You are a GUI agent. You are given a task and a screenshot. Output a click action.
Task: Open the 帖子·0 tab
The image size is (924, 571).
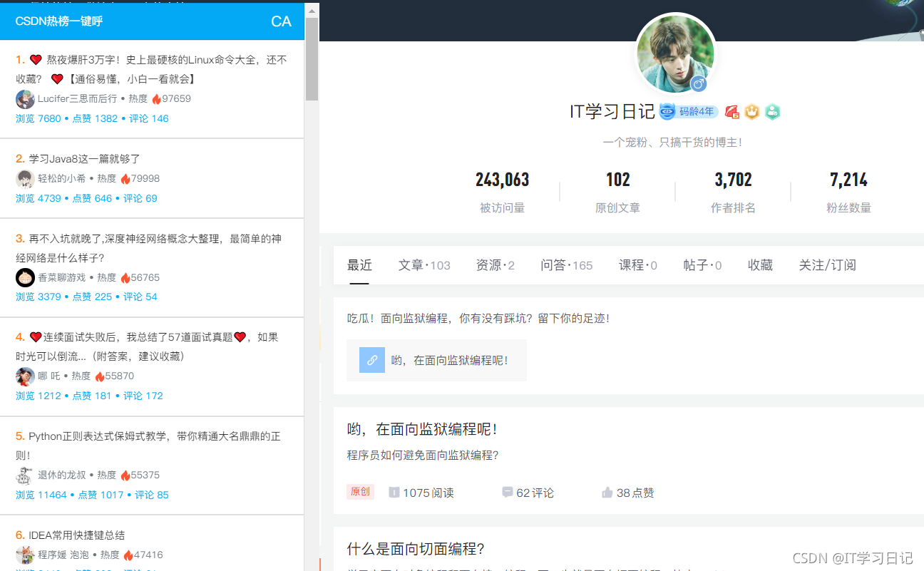pyautogui.click(x=702, y=265)
